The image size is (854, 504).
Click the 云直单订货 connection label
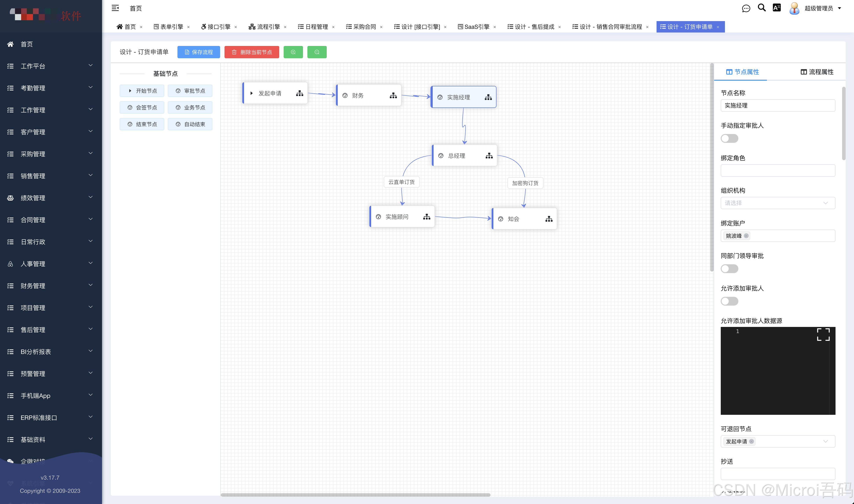[401, 182]
